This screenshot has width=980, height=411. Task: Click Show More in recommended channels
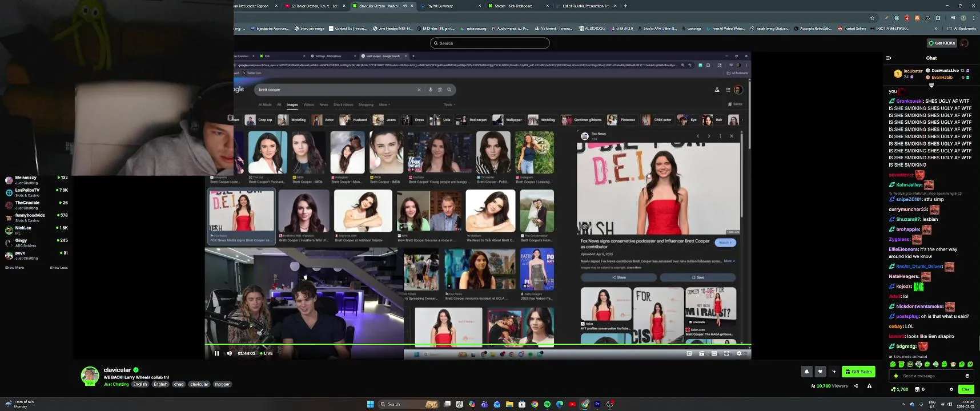[14, 268]
